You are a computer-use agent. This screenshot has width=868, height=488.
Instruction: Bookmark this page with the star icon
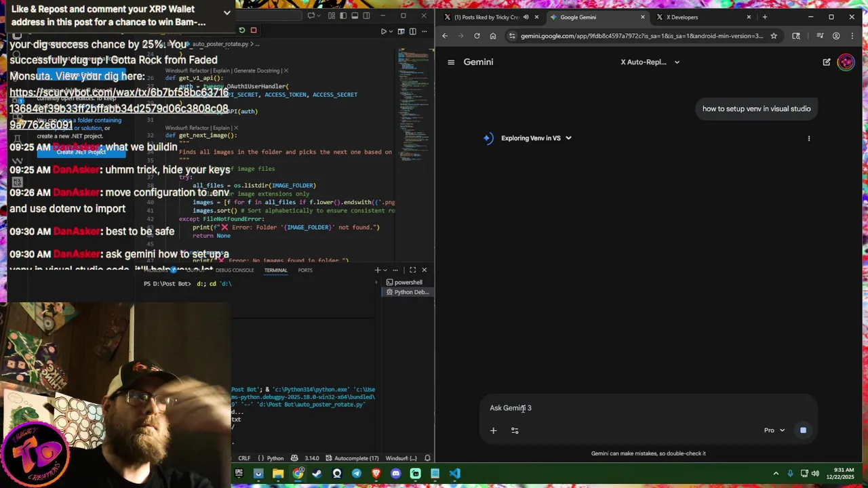[773, 36]
